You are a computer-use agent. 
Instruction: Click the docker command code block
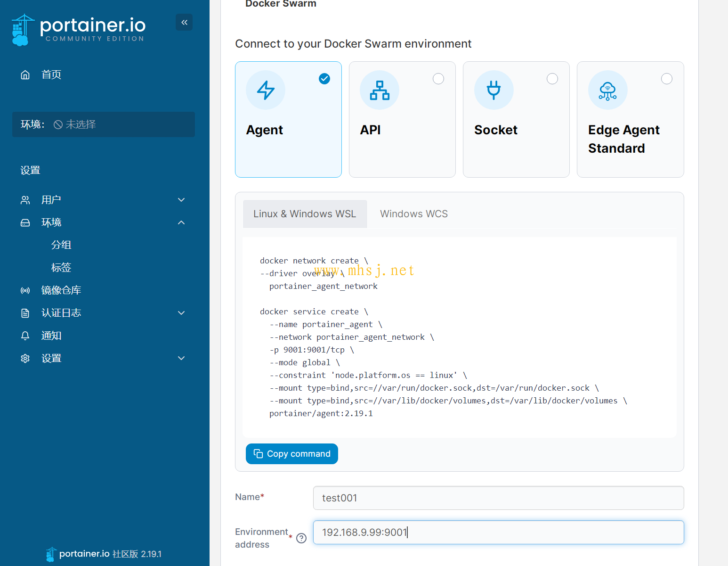[460, 337]
